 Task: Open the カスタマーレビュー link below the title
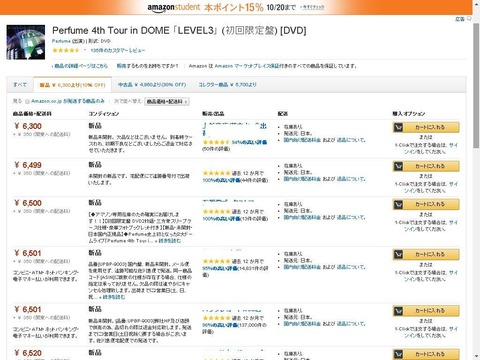(x=118, y=50)
